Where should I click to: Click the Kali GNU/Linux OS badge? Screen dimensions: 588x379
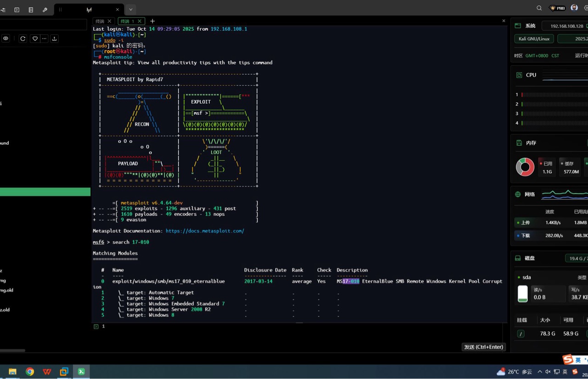(x=534, y=39)
